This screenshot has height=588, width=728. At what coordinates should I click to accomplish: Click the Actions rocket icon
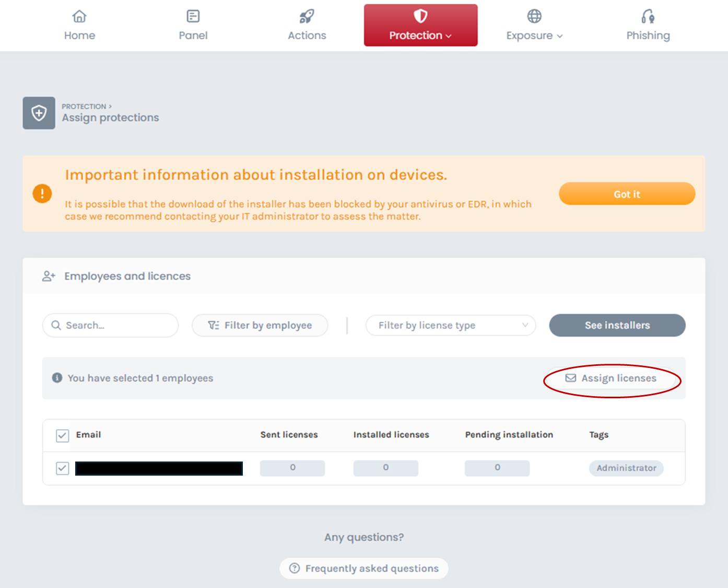click(307, 17)
